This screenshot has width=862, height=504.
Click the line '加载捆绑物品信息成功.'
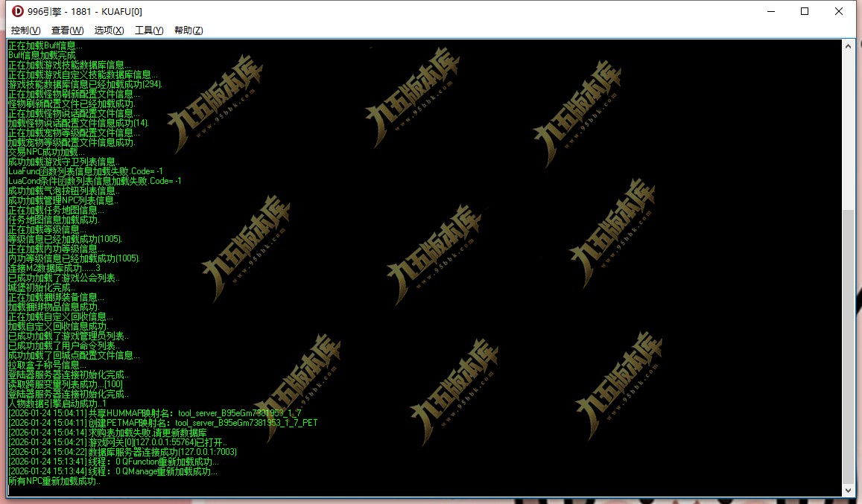(54, 307)
